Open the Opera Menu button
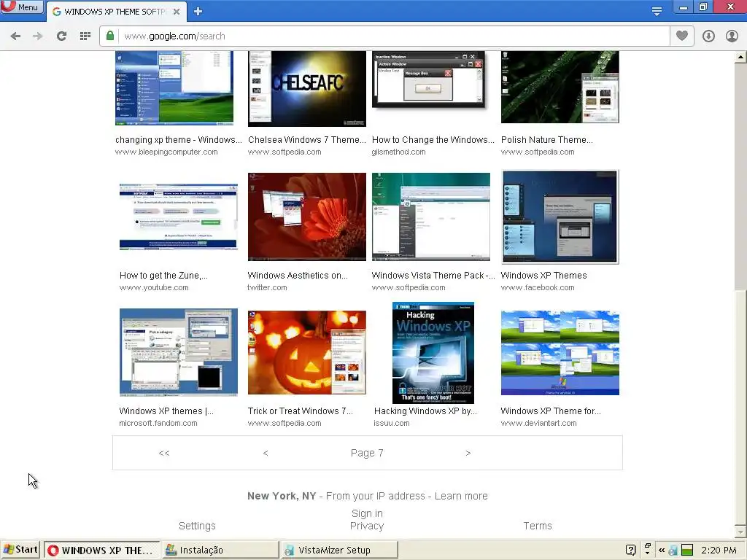This screenshot has width=747, height=560. [22, 7]
